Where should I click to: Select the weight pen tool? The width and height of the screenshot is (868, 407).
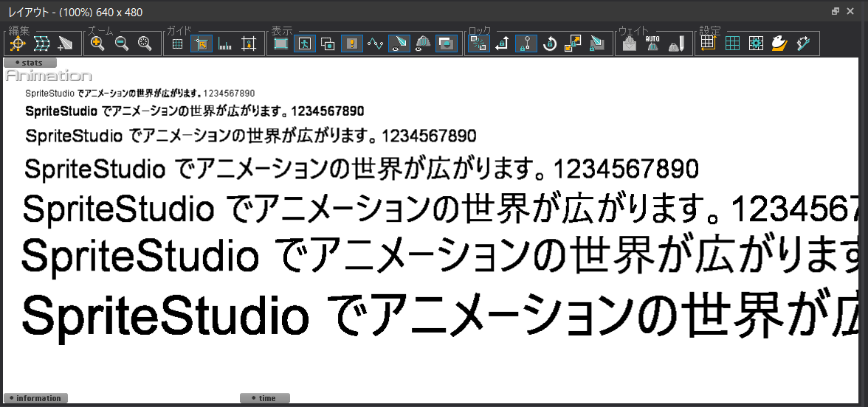point(676,44)
